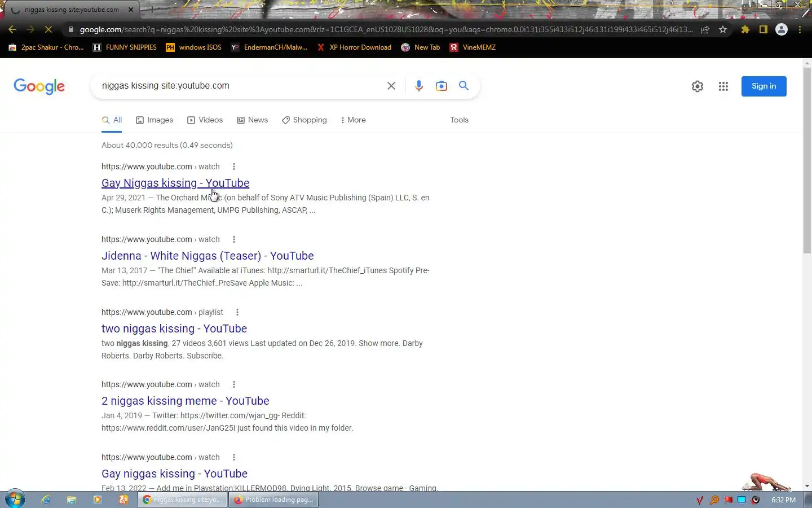Open the Tools options
812x508 pixels.
point(459,120)
